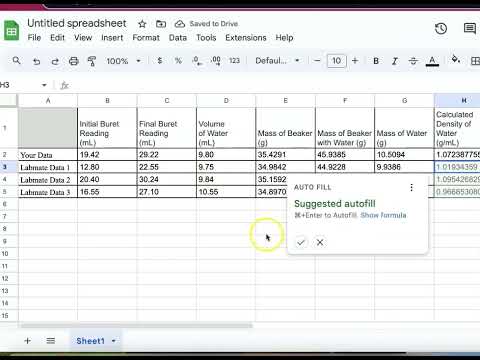Decrease decimal places
Image resolution: width=480 pixels, height=360 pixels.
pyautogui.click(x=197, y=61)
